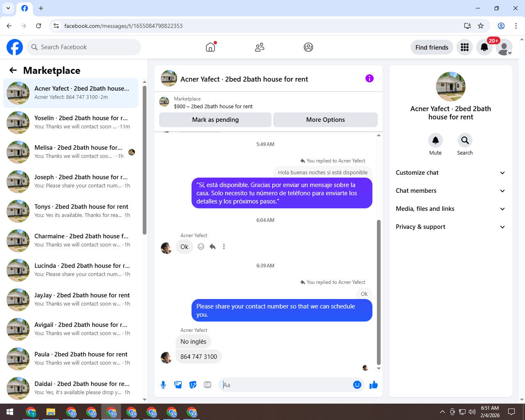Screen dimensions: 525x420
Task: Open Melisa conversation in list
Action: 71,152
